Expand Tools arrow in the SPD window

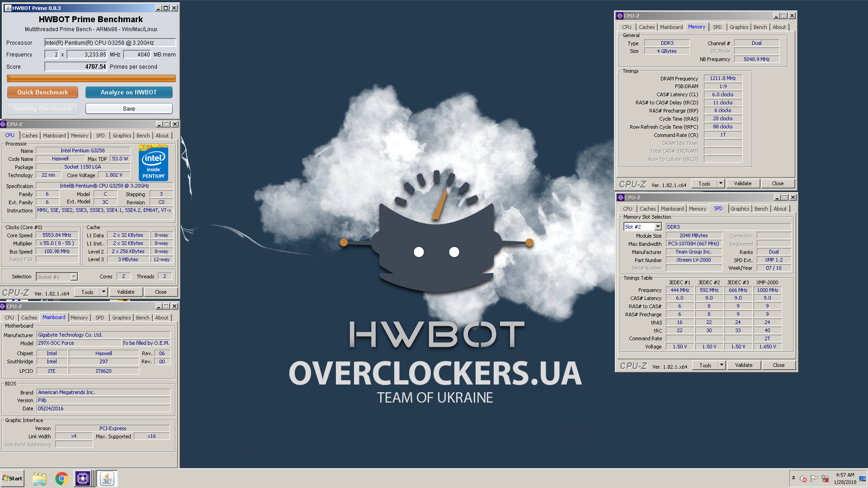[x=722, y=365]
